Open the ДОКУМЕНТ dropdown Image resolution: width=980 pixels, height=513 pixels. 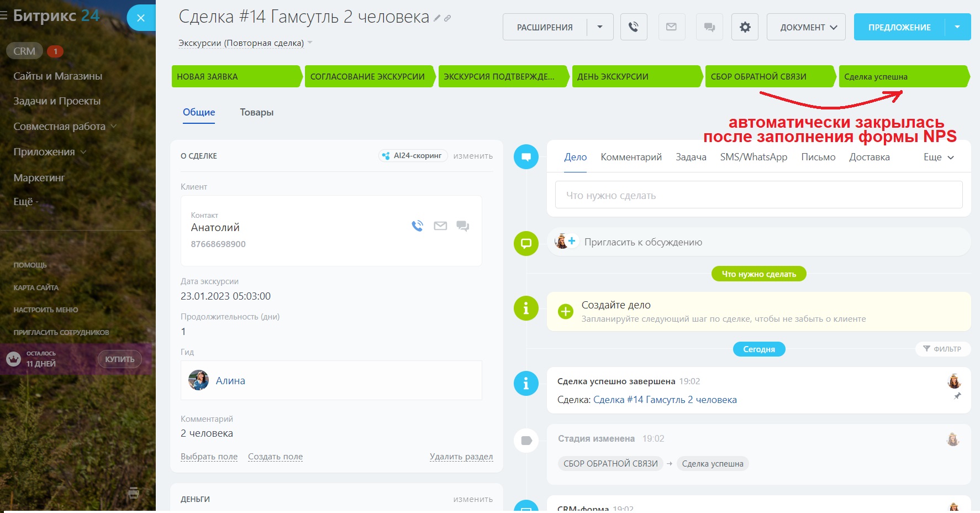pyautogui.click(x=806, y=27)
